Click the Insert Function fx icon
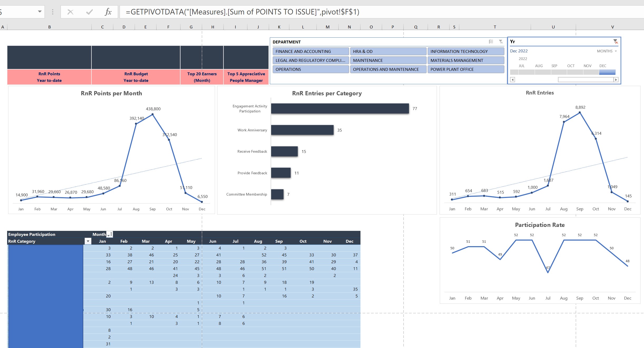Screen dimensions: 644x348 tap(108, 12)
